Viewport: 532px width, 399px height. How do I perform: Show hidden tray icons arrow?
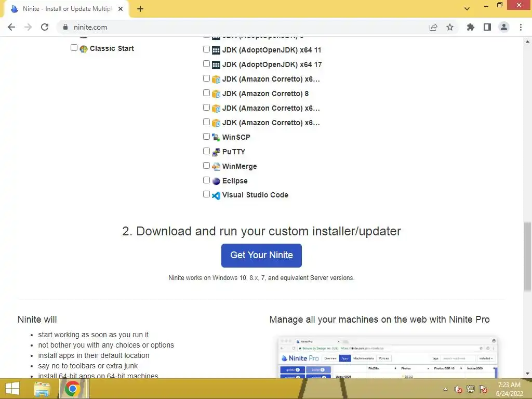[445, 389]
